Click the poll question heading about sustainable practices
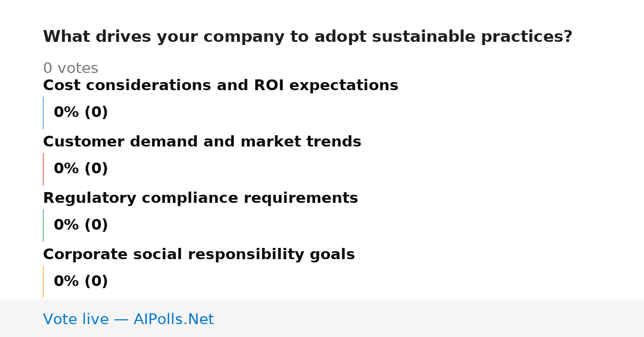 (x=308, y=37)
